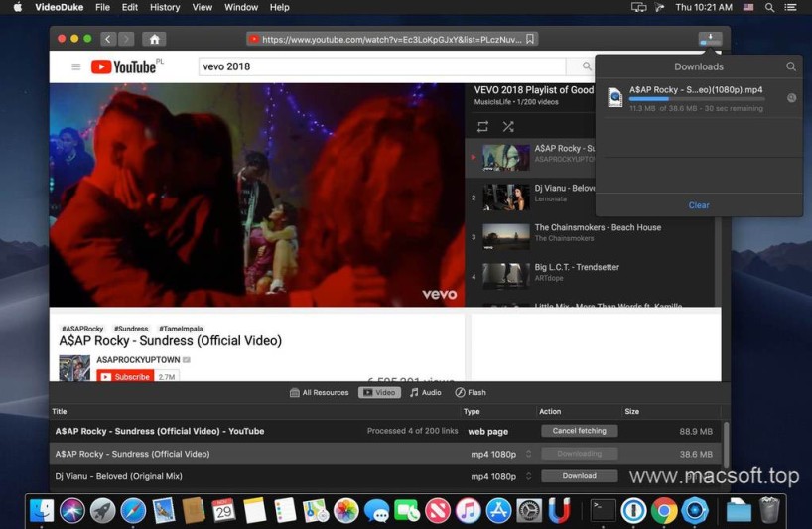Show All Resources in filter bar
The height and width of the screenshot is (529, 812).
pyautogui.click(x=320, y=393)
